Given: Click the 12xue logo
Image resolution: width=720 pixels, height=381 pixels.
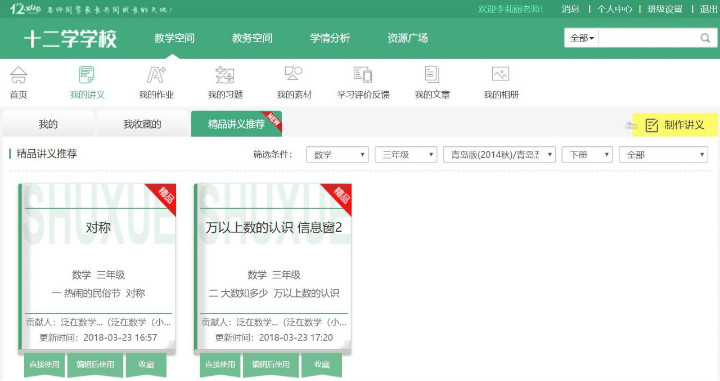Looking at the screenshot, I should coord(25,9).
